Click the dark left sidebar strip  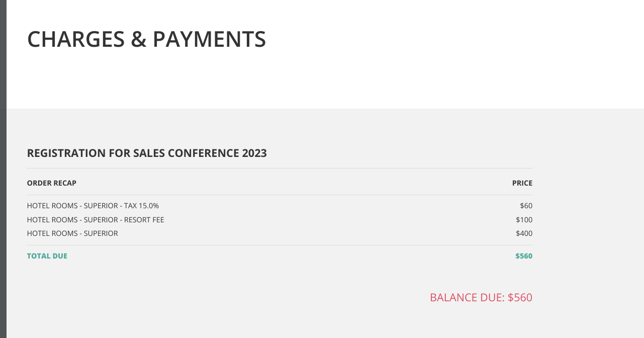coord(3,169)
